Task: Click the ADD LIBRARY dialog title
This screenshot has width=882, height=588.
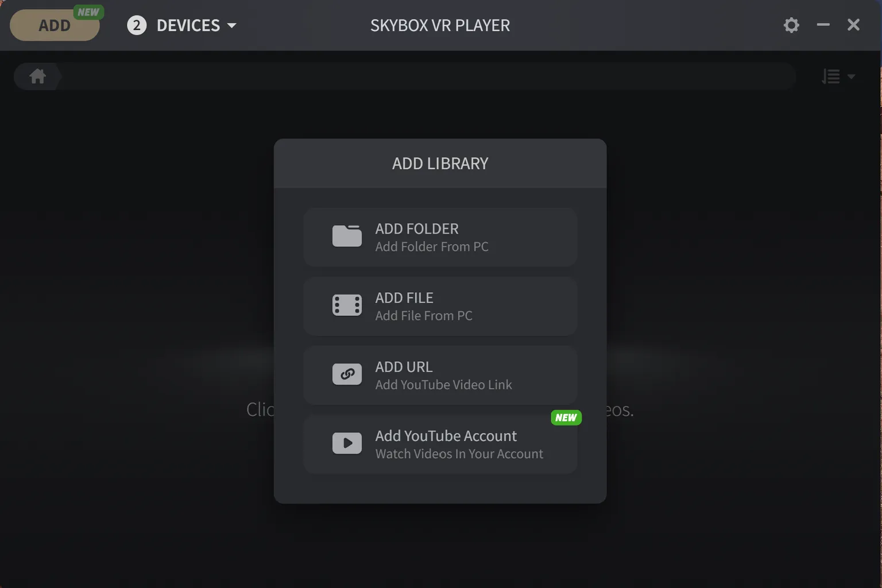Action: (440, 164)
